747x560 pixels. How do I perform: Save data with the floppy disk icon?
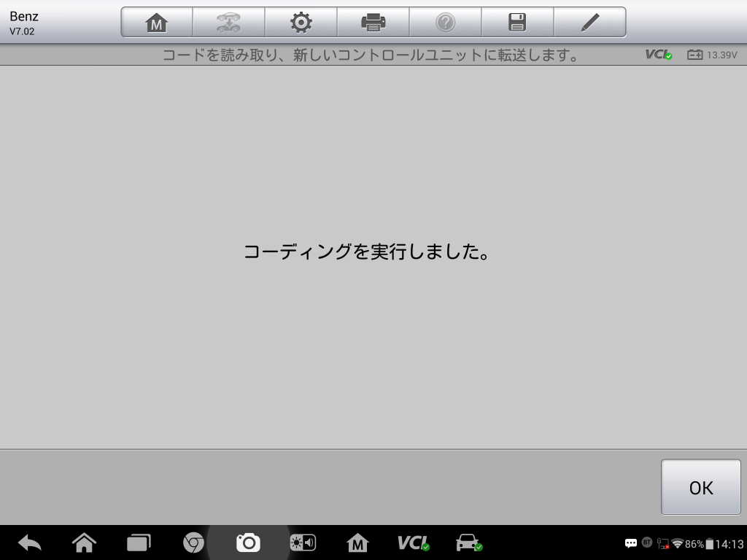517,23
